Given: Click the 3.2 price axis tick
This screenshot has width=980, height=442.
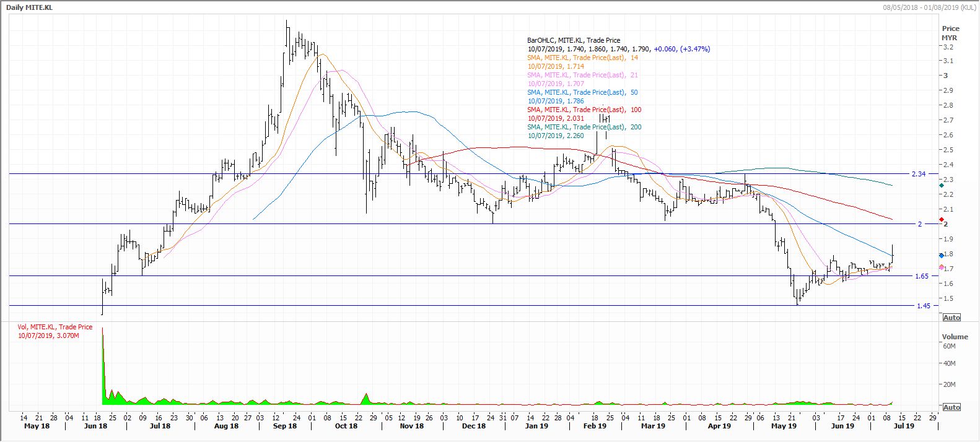Looking at the screenshot, I should 948,47.
